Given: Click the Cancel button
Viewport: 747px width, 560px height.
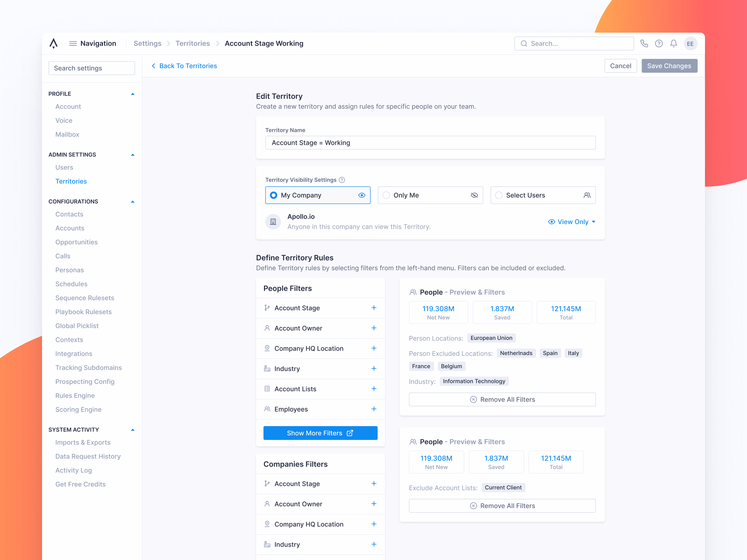Looking at the screenshot, I should pos(620,66).
